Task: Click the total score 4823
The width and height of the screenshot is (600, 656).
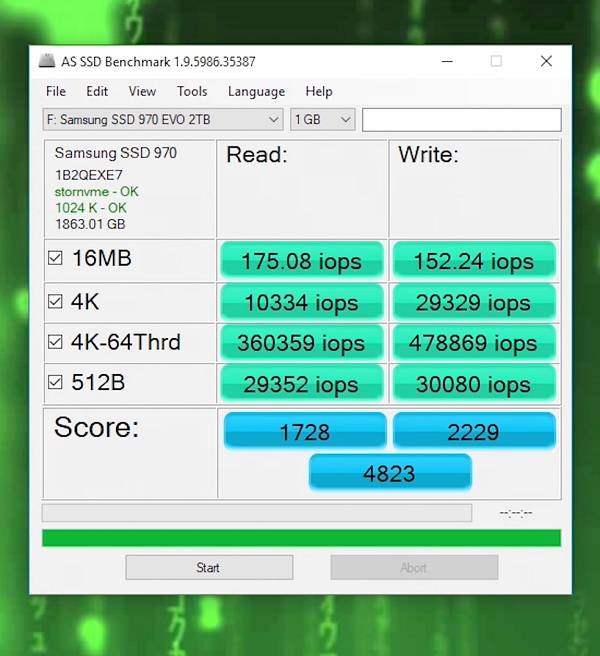Action: (390, 473)
